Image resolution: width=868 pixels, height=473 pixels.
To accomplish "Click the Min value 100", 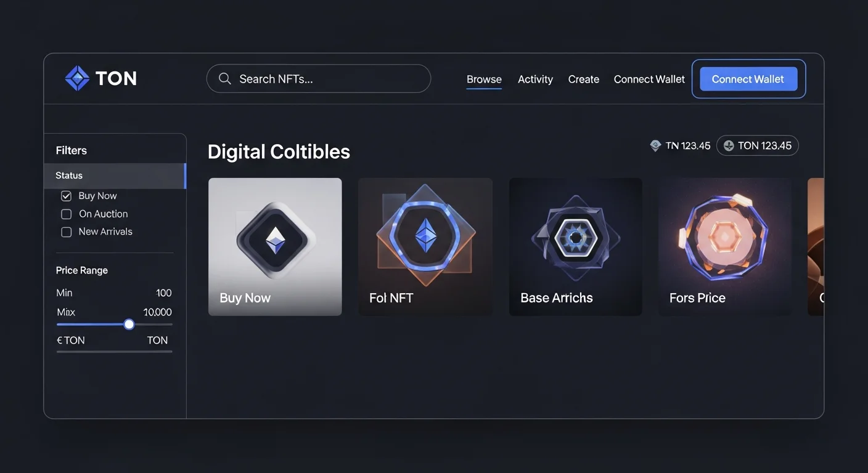I will [164, 293].
